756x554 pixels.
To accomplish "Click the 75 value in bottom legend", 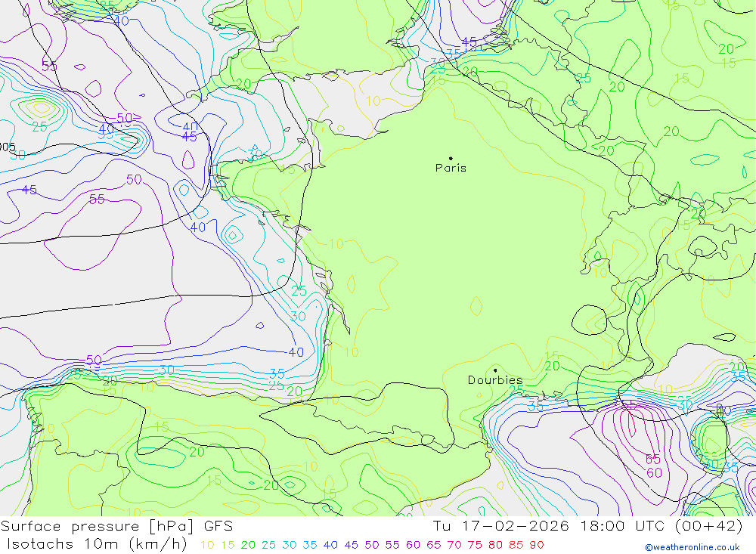I will click(x=475, y=545).
